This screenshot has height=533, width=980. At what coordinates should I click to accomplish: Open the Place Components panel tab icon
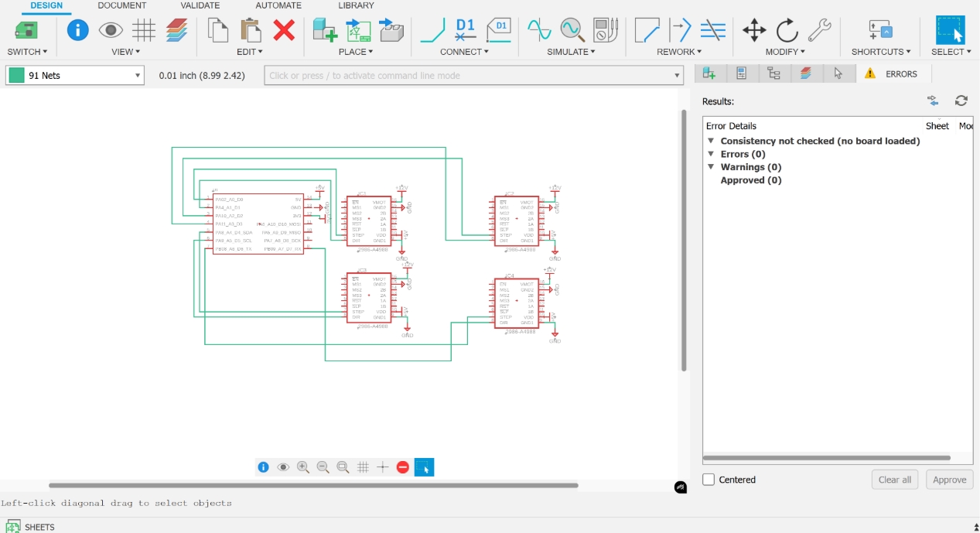(x=709, y=73)
